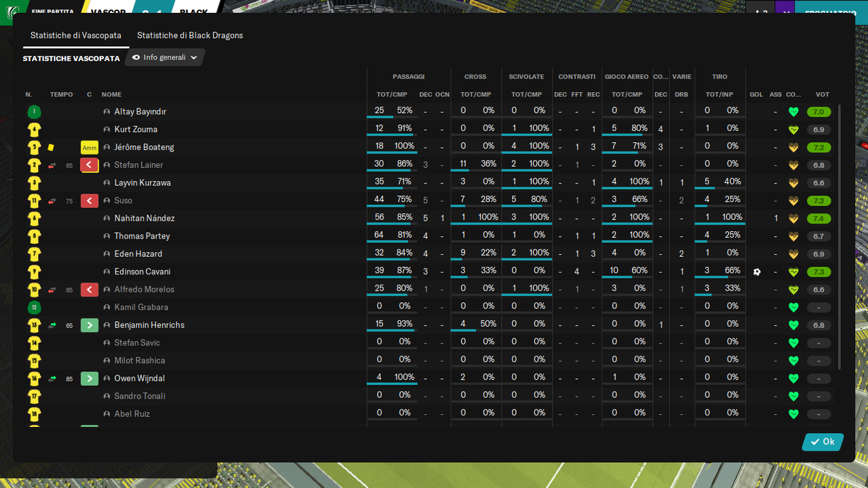
Task: Click Kurt Zouma's condition heart icon
Action: point(793,129)
